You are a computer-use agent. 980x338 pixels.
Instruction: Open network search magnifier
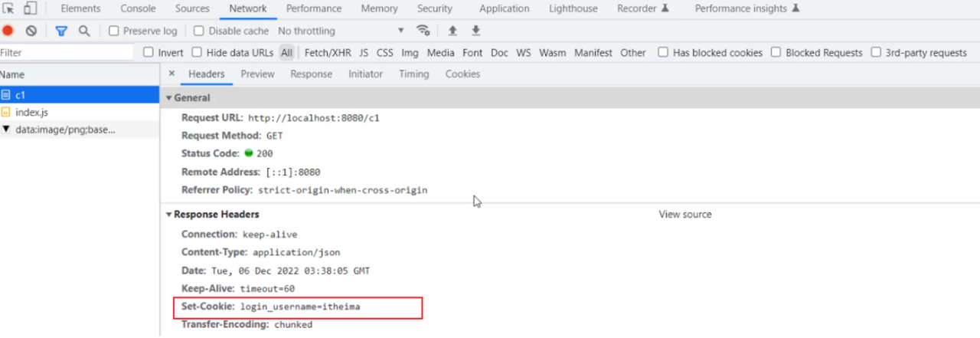pyautogui.click(x=84, y=31)
